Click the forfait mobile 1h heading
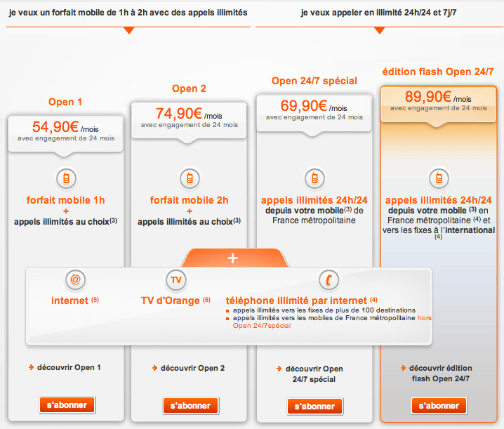The height and width of the screenshot is (429, 504). (x=65, y=200)
